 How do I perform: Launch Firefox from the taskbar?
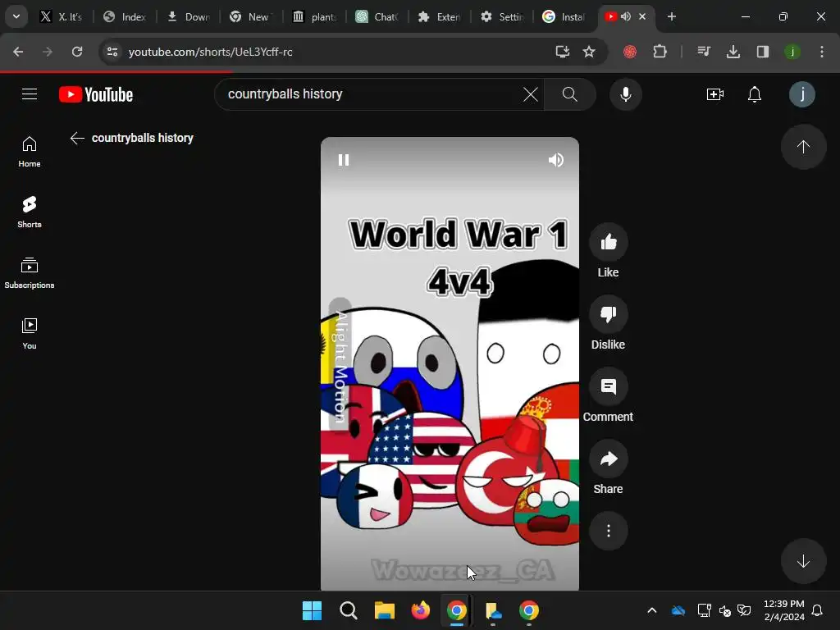[421, 610]
